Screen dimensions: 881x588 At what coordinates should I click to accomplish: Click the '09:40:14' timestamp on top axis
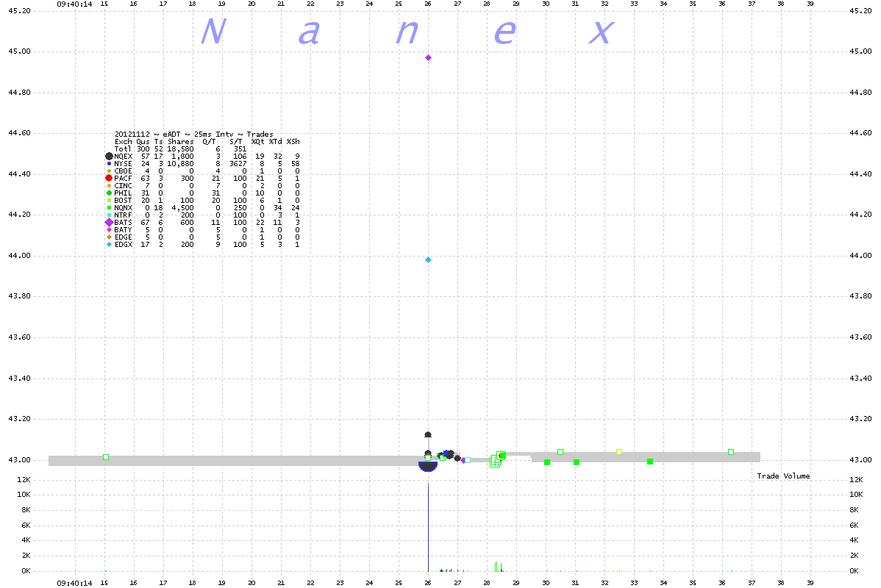tap(75, 4)
